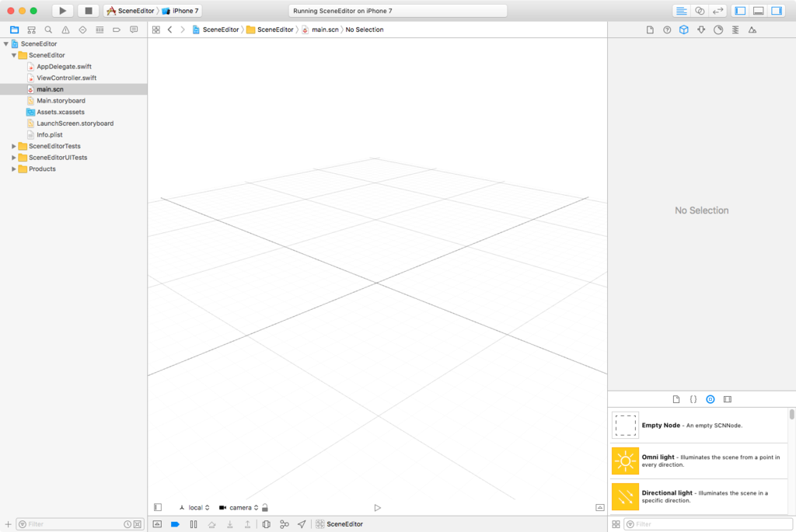Expand the SceneEditorUITests folder

[14, 158]
